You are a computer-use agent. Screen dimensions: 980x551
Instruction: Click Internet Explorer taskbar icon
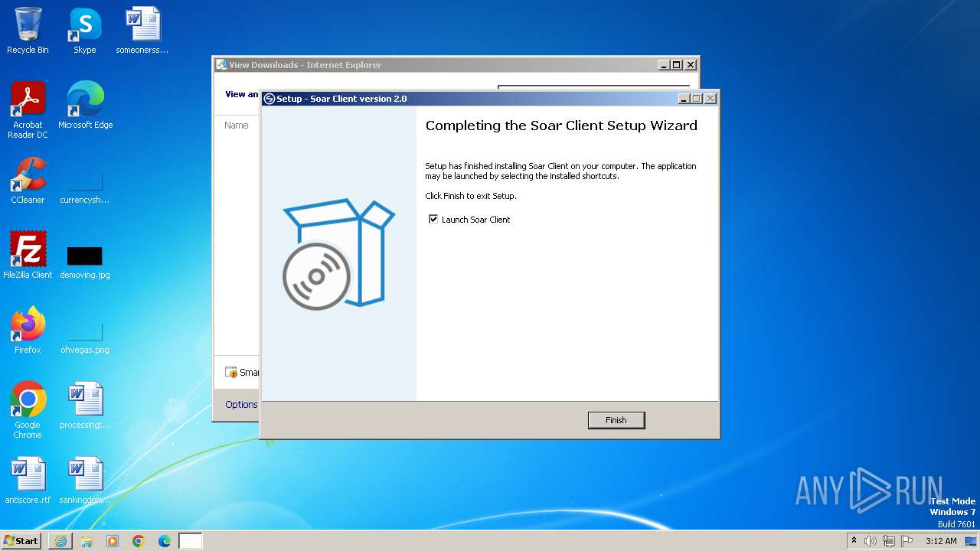60,541
